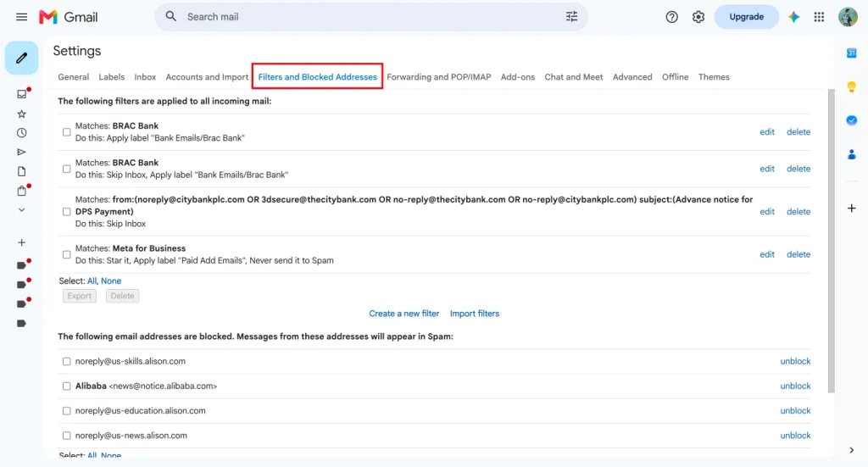Edit the first BRAC Bank filter
Screen dimensions: 868x467
click(x=766, y=131)
